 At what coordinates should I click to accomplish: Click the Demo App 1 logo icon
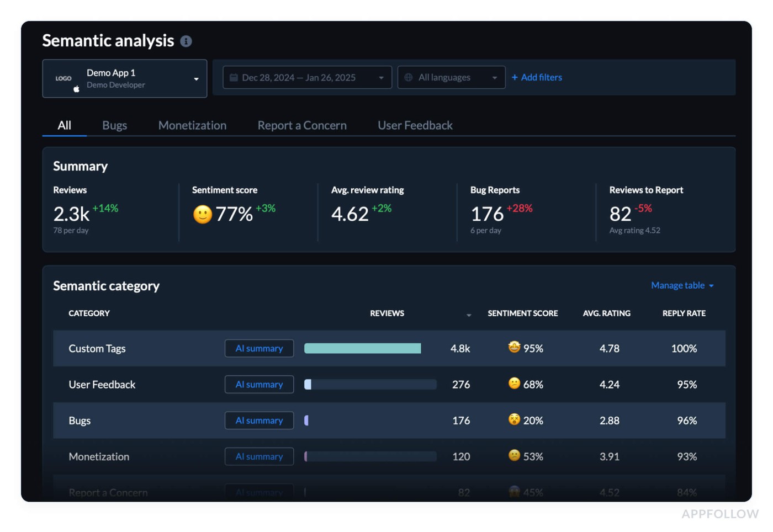click(63, 78)
